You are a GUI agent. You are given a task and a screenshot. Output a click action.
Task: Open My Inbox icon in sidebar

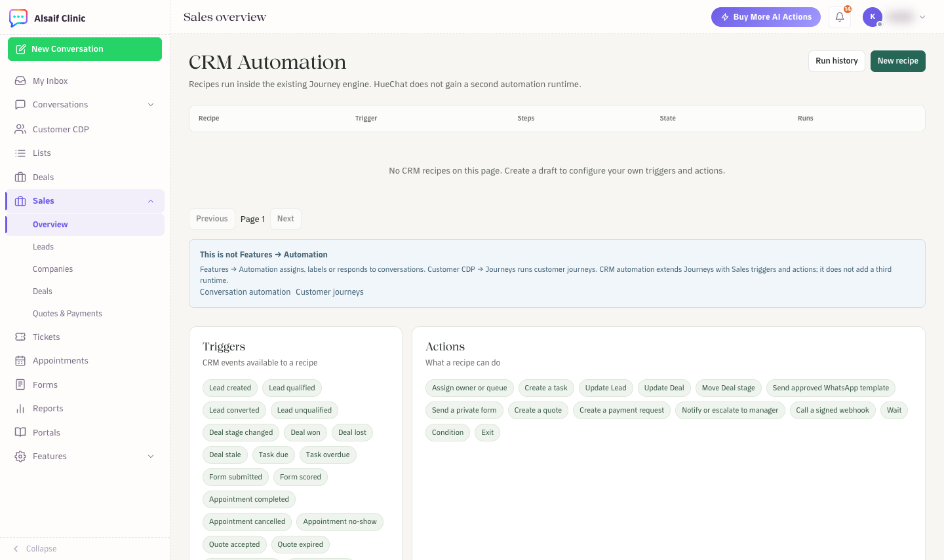20,81
